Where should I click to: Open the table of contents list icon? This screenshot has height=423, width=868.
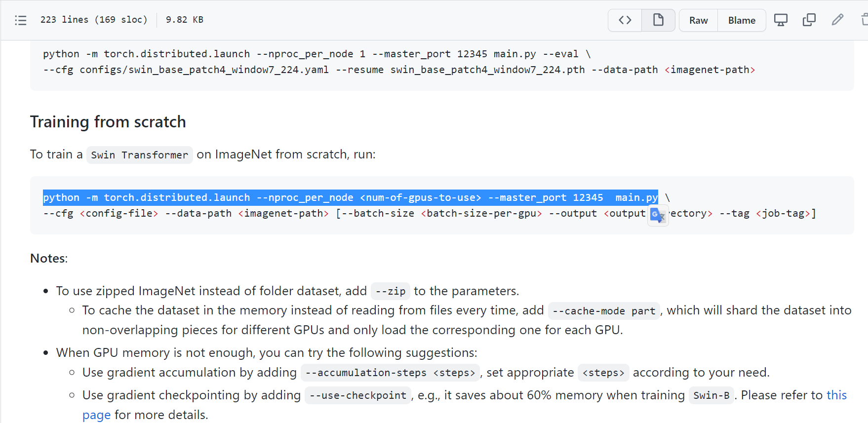21,20
